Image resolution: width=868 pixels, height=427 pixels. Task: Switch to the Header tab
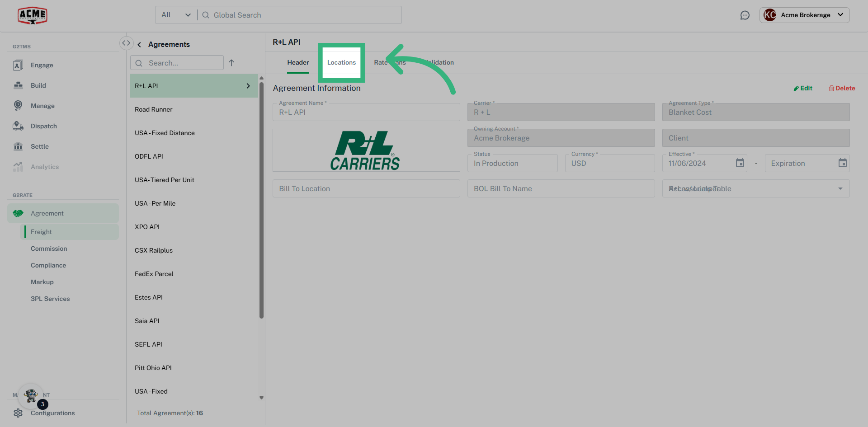coord(298,62)
